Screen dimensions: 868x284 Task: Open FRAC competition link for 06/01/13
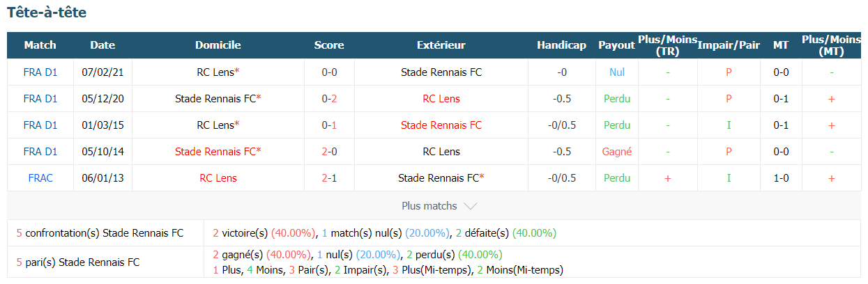click(40, 177)
